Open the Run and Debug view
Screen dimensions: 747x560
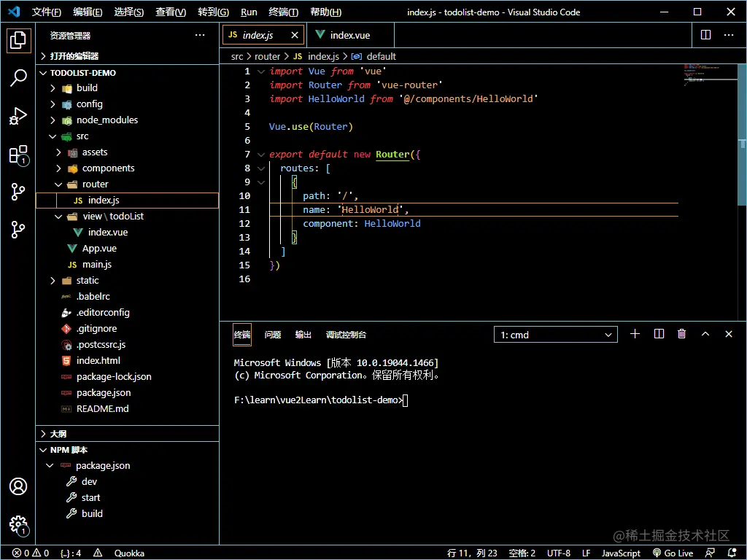(18, 116)
